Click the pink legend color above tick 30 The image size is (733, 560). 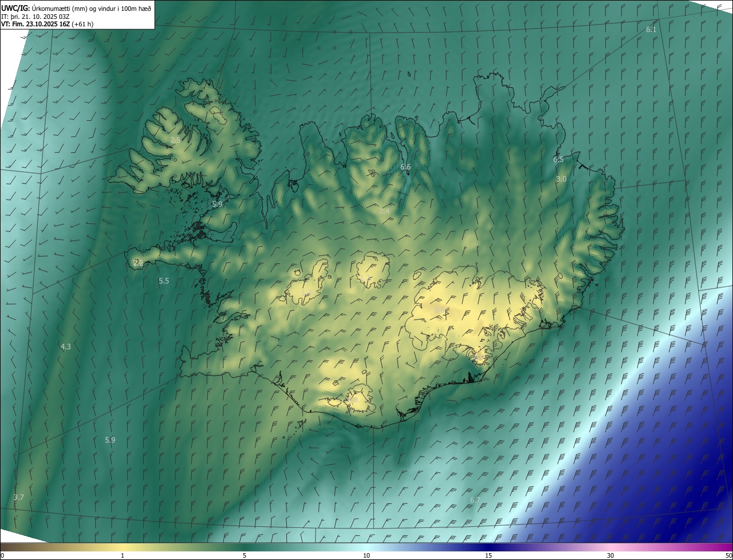[x=610, y=547]
